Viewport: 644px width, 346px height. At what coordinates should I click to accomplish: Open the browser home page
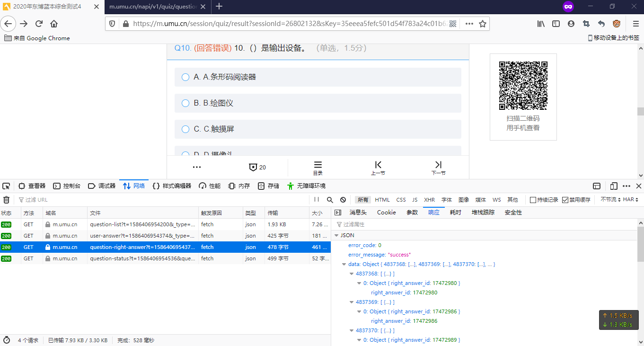54,24
